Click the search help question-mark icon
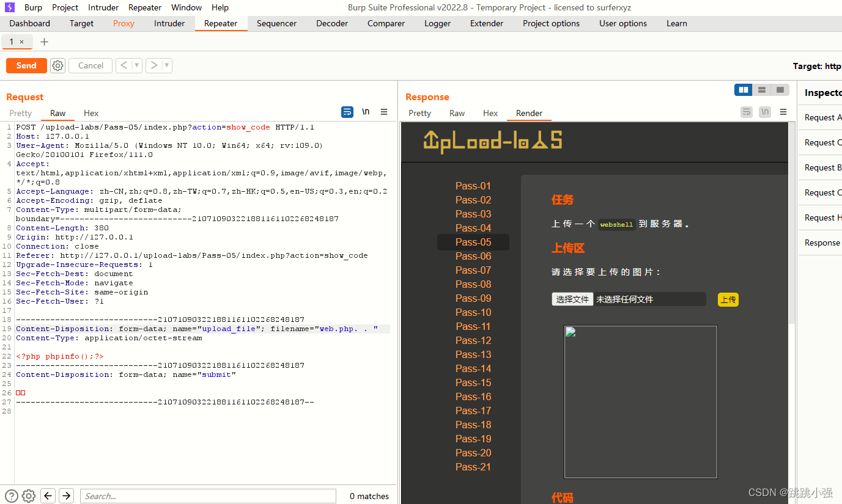The height and width of the screenshot is (504, 842). tap(12, 496)
